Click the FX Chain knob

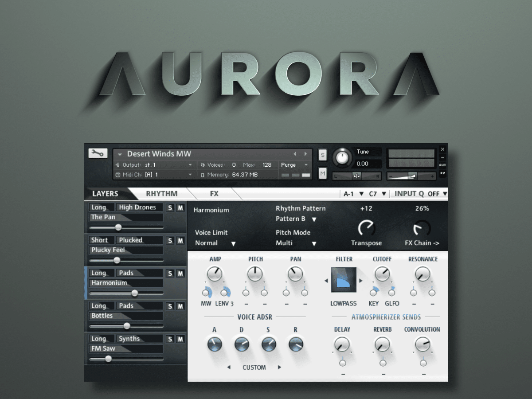pos(422,228)
